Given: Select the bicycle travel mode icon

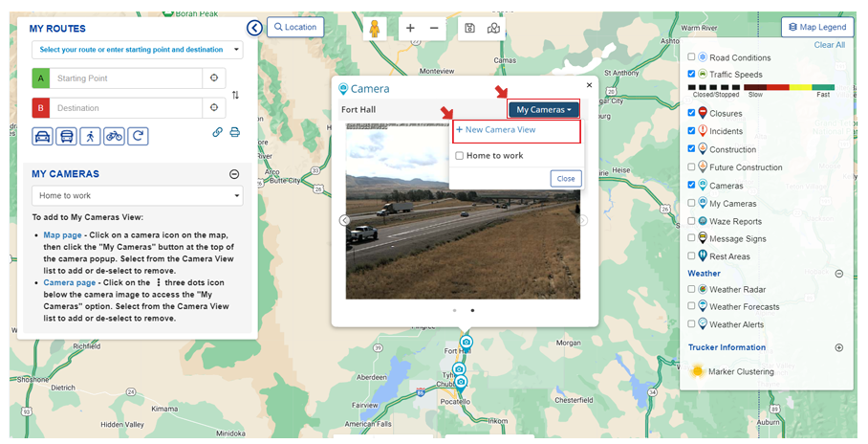Looking at the screenshot, I should (x=114, y=136).
